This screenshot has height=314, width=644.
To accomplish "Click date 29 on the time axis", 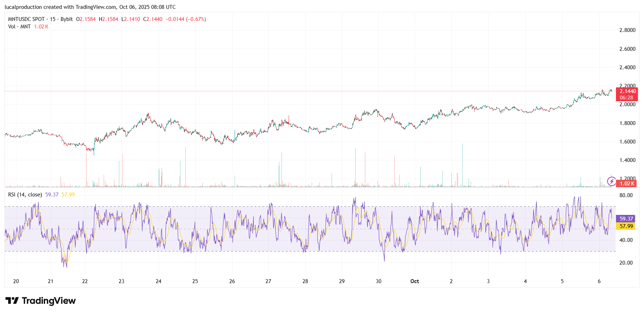I will pos(342,281).
